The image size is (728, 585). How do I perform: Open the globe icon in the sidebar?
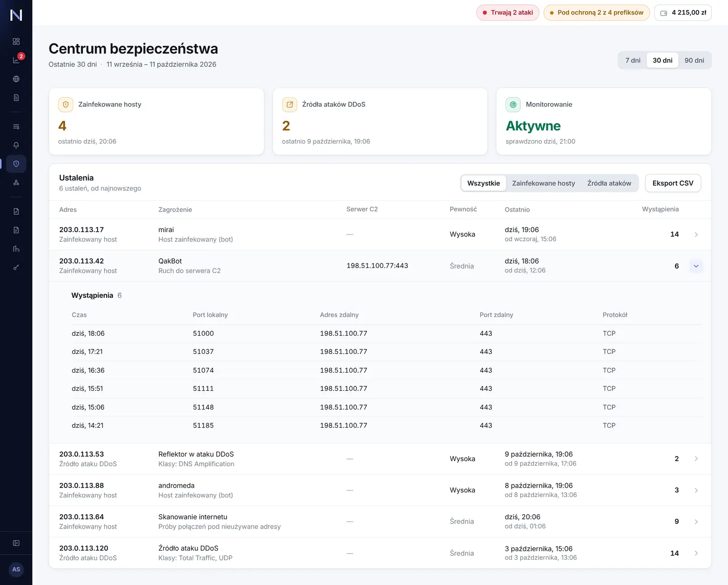tap(16, 79)
